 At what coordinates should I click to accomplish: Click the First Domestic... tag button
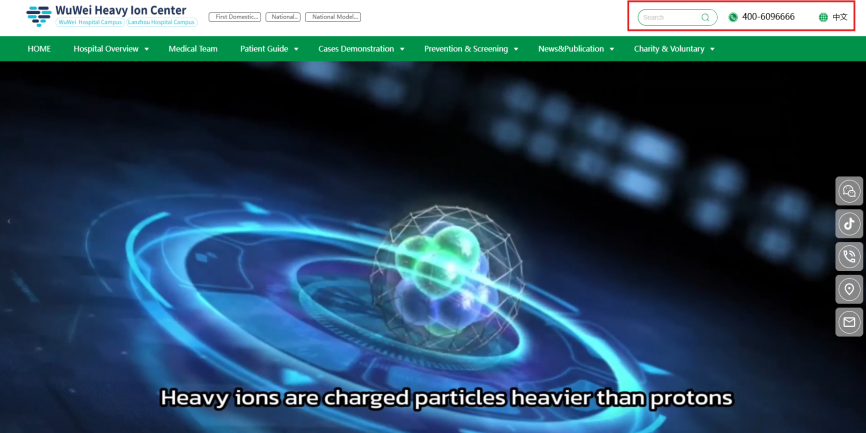click(235, 17)
